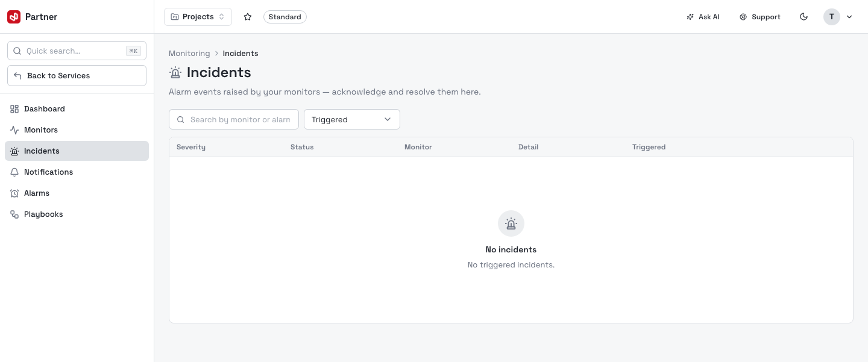
Task: Click the Ask AI sparkle icon
Action: coord(690,17)
